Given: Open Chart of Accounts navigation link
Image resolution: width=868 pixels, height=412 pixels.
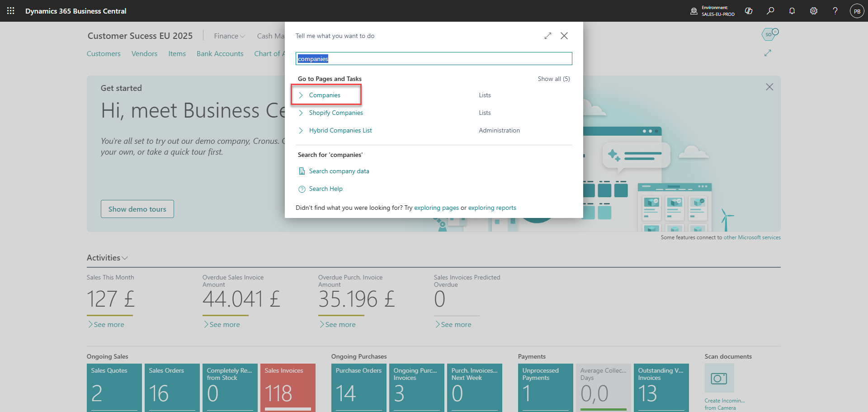Looking at the screenshot, I should pos(269,53).
